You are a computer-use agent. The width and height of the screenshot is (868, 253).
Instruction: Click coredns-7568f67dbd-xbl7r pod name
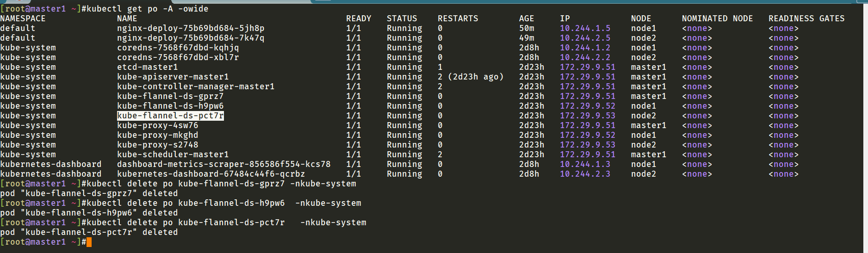point(178,57)
